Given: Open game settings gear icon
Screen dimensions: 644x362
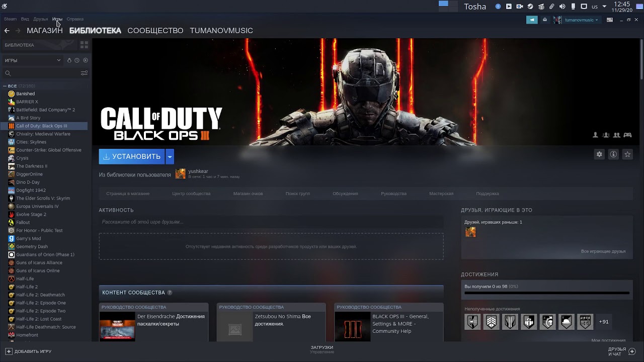Looking at the screenshot, I should pos(599,154).
